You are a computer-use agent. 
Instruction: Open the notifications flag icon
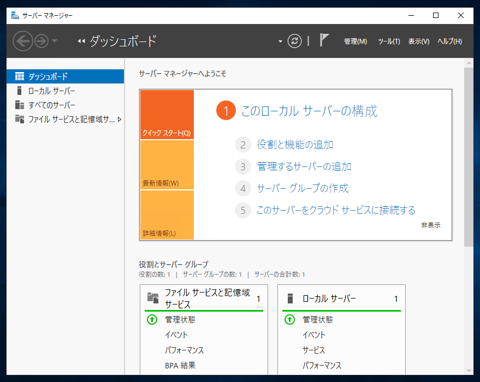coord(324,40)
